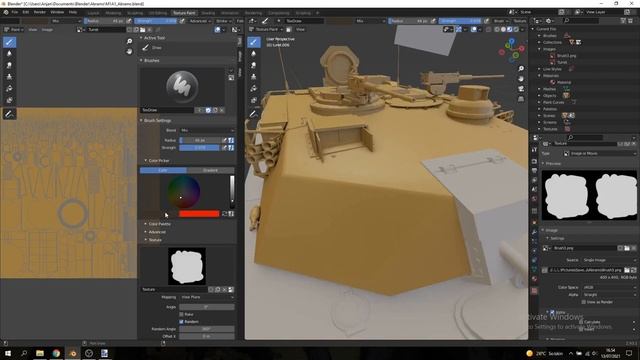Open the Type Image or Movie dropdown
This screenshot has height=360, width=640.
[x=599, y=153]
